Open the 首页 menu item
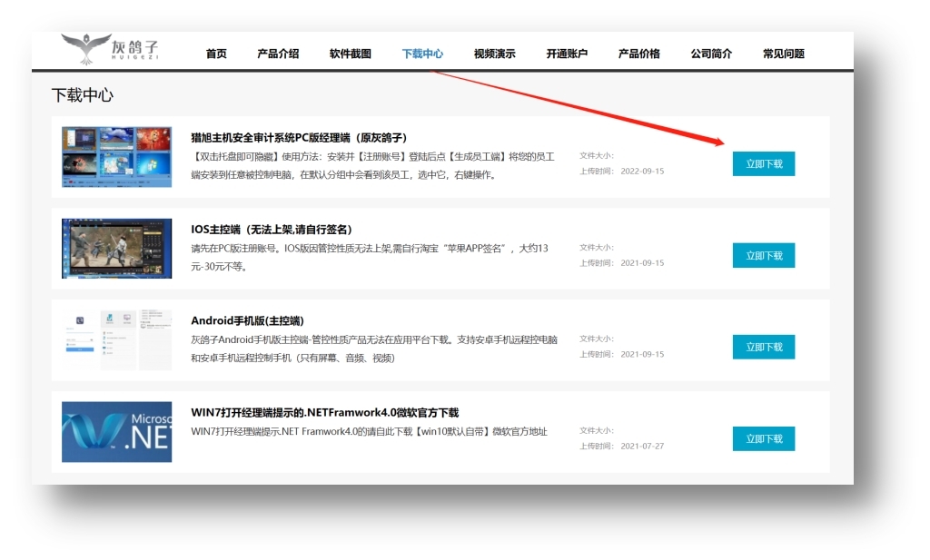Screen dimensions: 930x560 coord(216,54)
